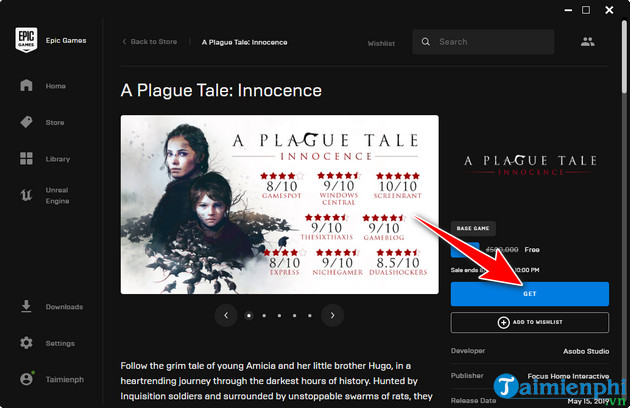Maximize the Epic Games window
Screen dimensions: 630x408
(x=586, y=10)
